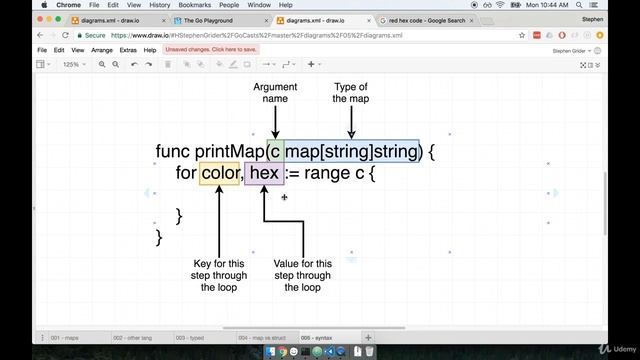640x360 pixels.
Task: Open Trash from the Dock
Action: tap(369, 351)
